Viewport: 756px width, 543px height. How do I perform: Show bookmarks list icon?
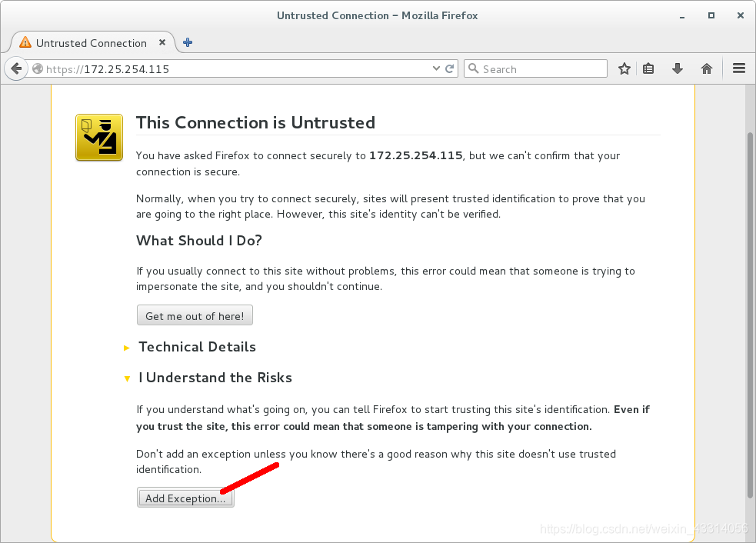(648, 68)
